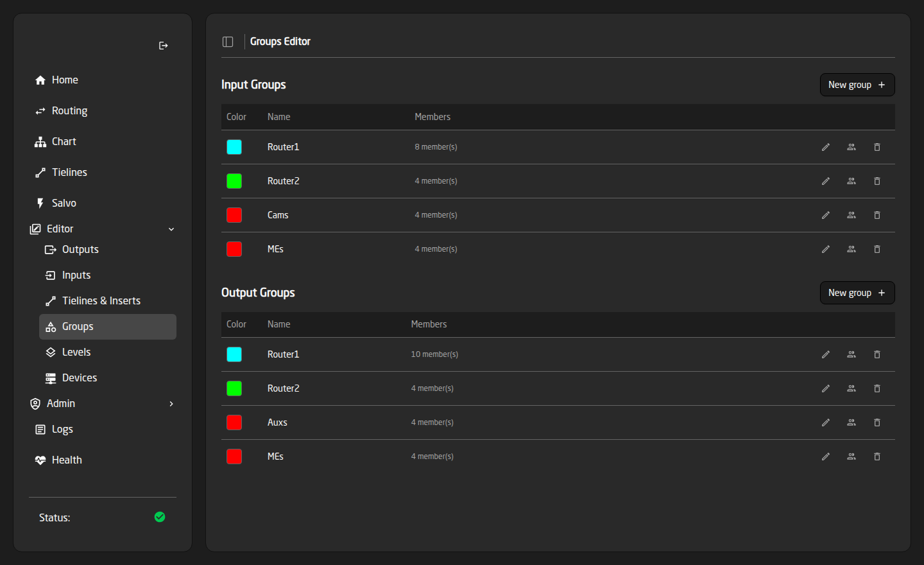
Task: Open the Outputs editor
Action: point(108,250)
